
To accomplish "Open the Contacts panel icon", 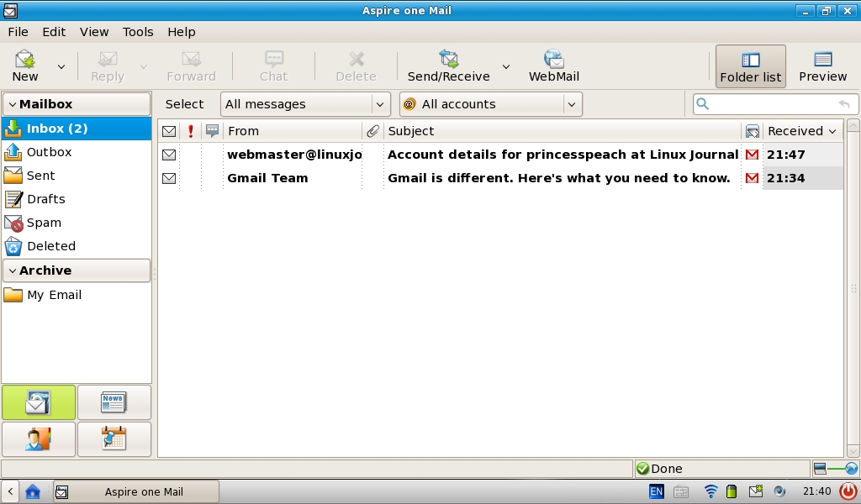I will (x=39, y=439).
